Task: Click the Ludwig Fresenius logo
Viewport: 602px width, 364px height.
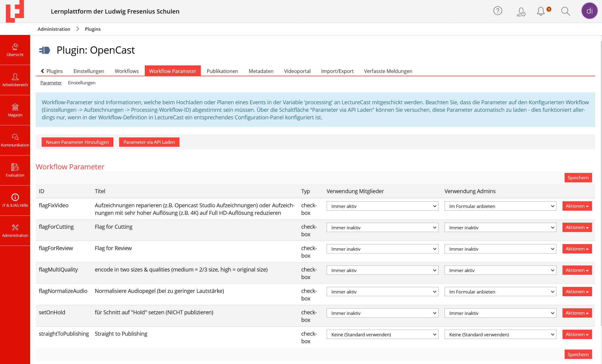Action: pyautogui.click(x=15, y=11)
